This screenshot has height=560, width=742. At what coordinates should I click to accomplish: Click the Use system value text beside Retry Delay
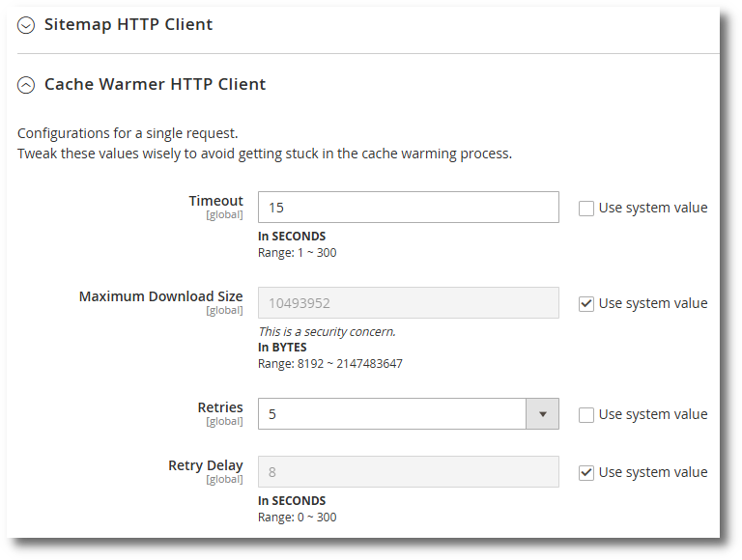(x=653, y=472)
